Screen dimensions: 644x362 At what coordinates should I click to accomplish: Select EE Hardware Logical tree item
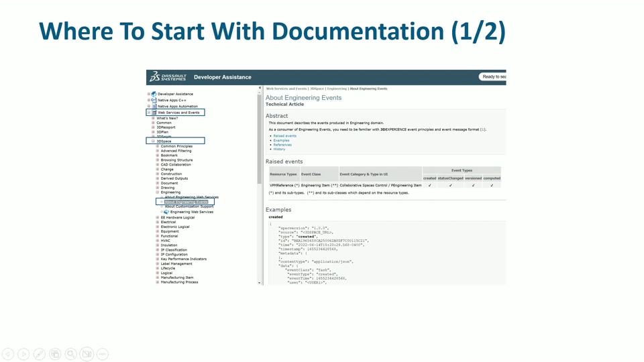(x=177, y=217)
